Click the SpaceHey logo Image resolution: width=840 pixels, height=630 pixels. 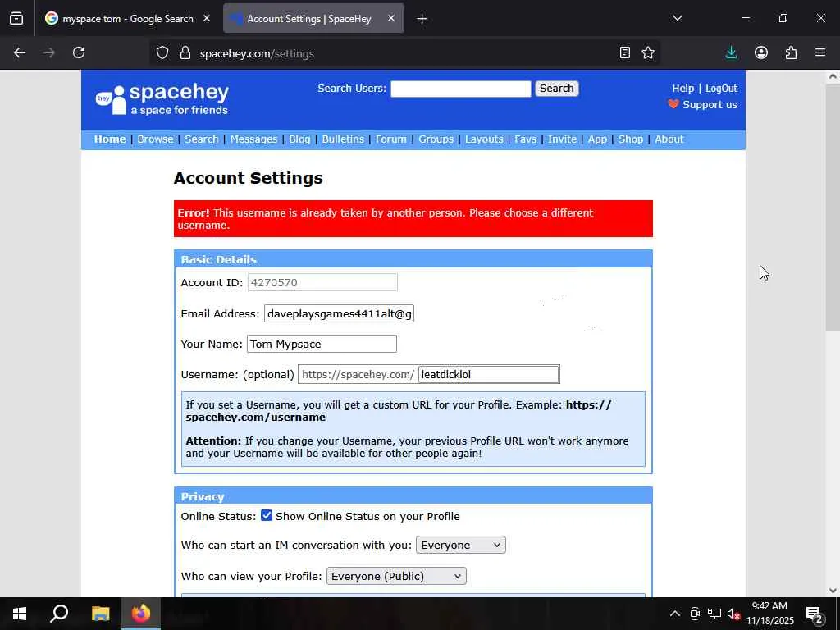(x=162, y=99)
